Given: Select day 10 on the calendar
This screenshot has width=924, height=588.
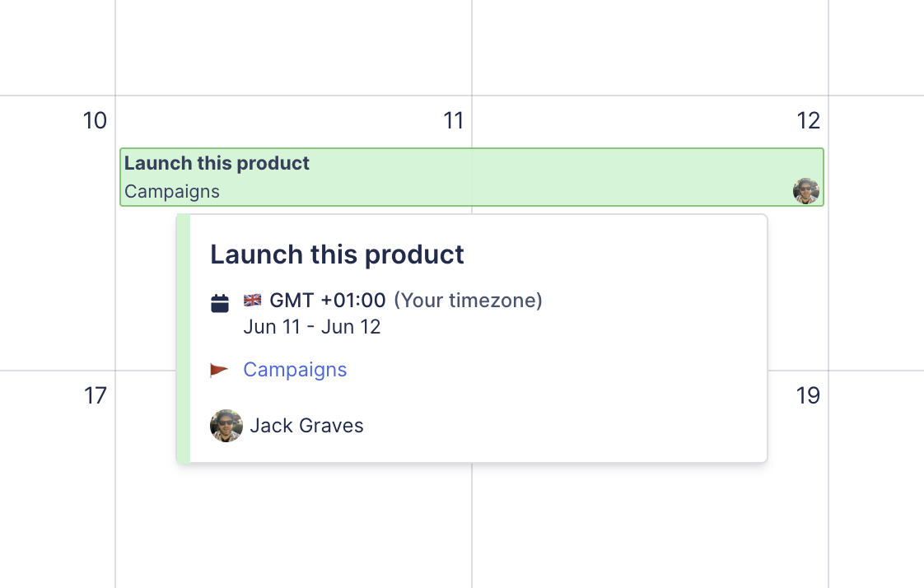Looking at the screenshot, I should pos(95,121).
